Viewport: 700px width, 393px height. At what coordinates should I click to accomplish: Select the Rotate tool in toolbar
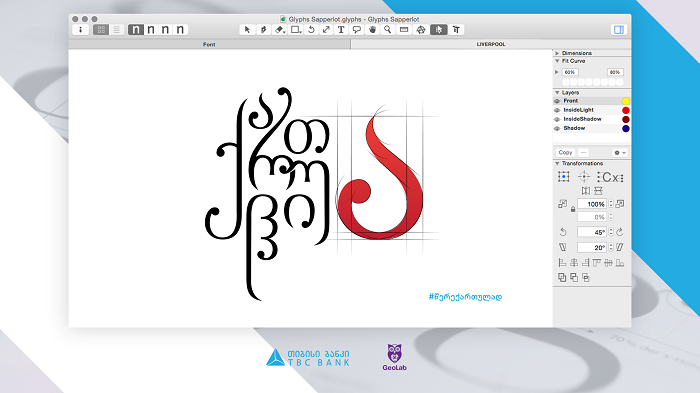311,29
